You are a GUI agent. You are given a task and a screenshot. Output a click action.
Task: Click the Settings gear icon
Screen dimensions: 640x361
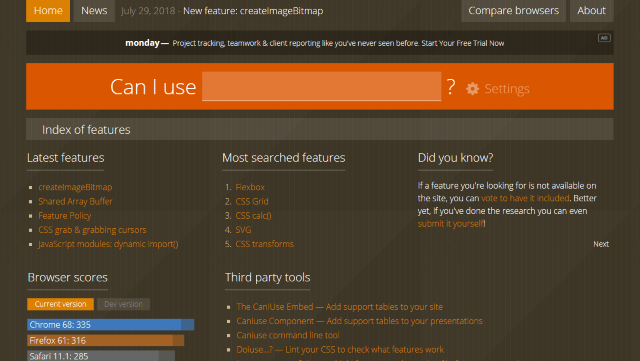coord(472,89)
